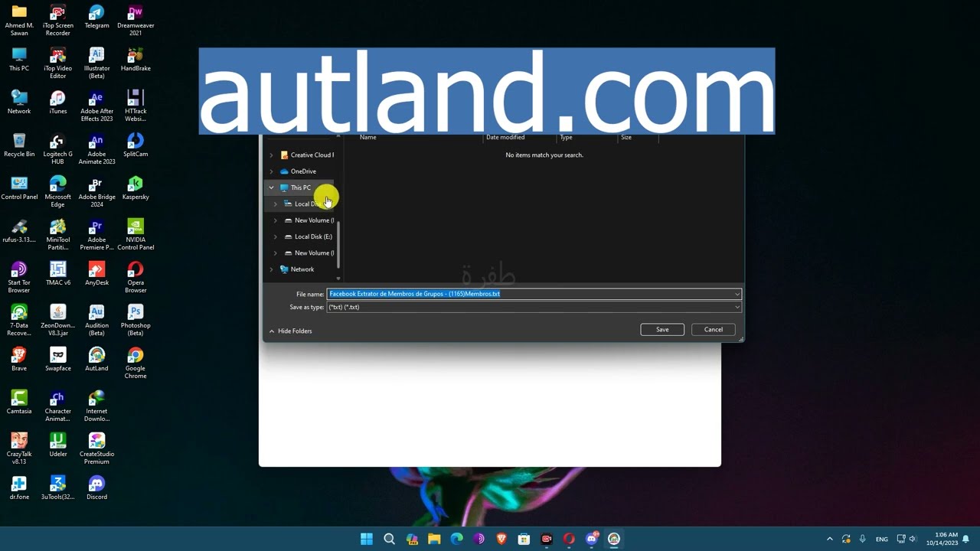Open the Telegram desktop shortcut

click(96, 17)
